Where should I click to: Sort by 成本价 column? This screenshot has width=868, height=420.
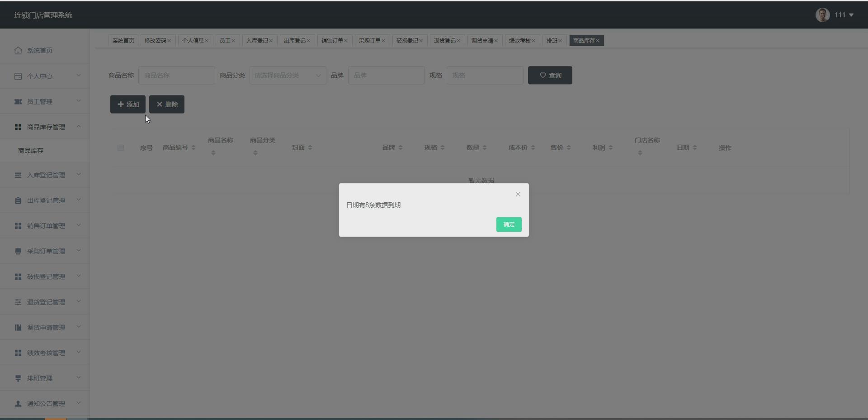tap(533, 148)
